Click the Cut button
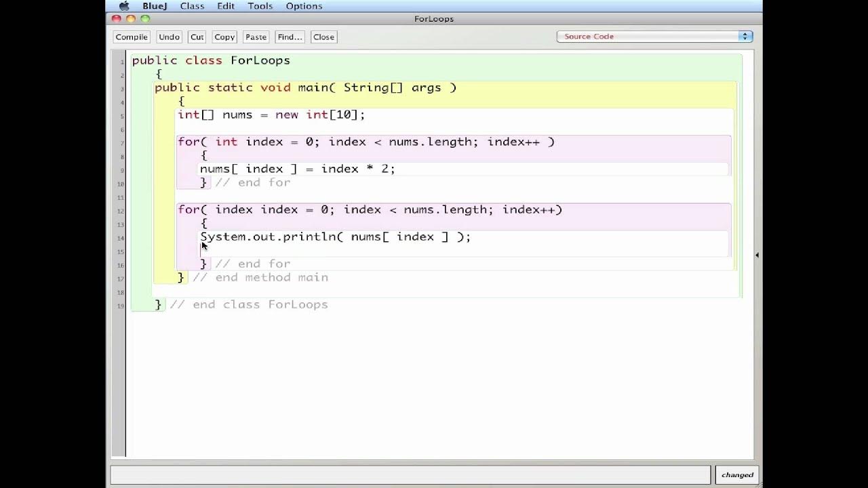 (197, 37)
